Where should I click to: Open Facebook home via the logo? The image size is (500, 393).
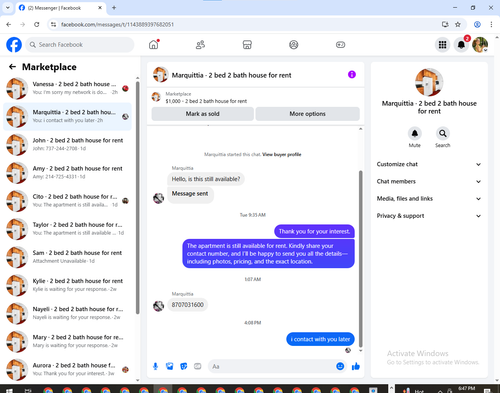[x=14, y=45]
